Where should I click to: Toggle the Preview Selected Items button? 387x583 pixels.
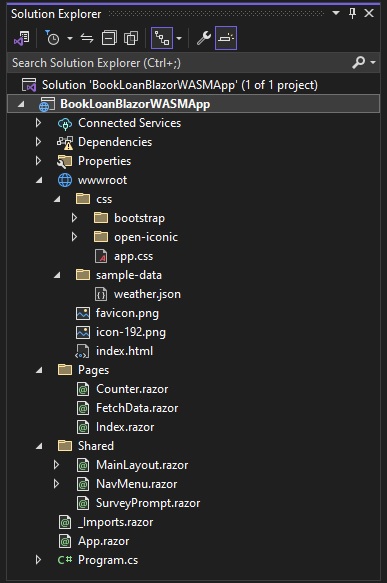226,38
